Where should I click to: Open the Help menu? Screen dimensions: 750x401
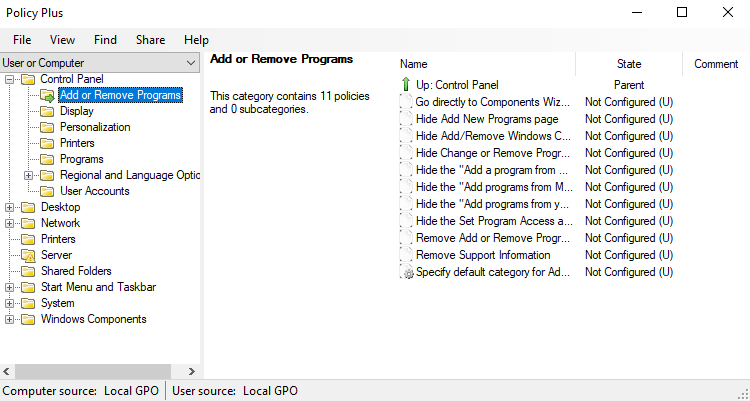[196, 40]
